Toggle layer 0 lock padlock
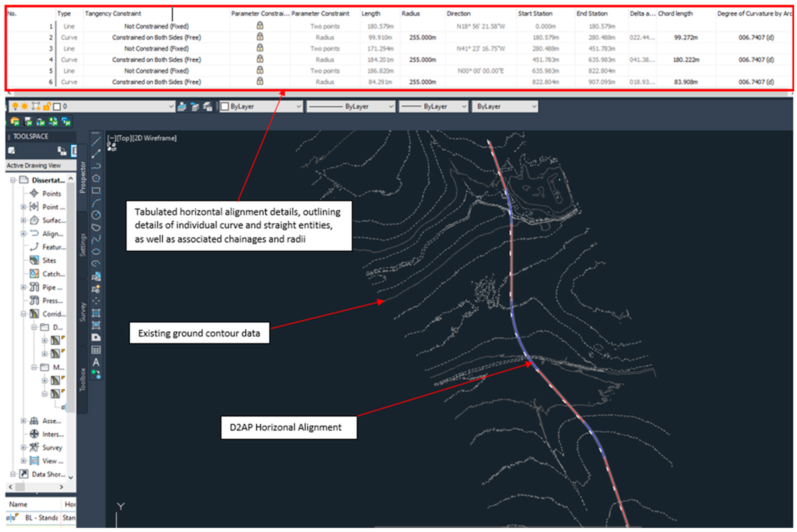Screen dimensions: 797x532 coord(47,107)
